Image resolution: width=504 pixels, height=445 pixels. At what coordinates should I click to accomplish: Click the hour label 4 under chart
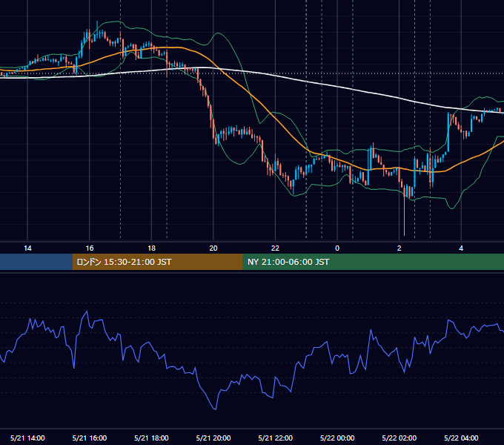click(x=461, y=248)
